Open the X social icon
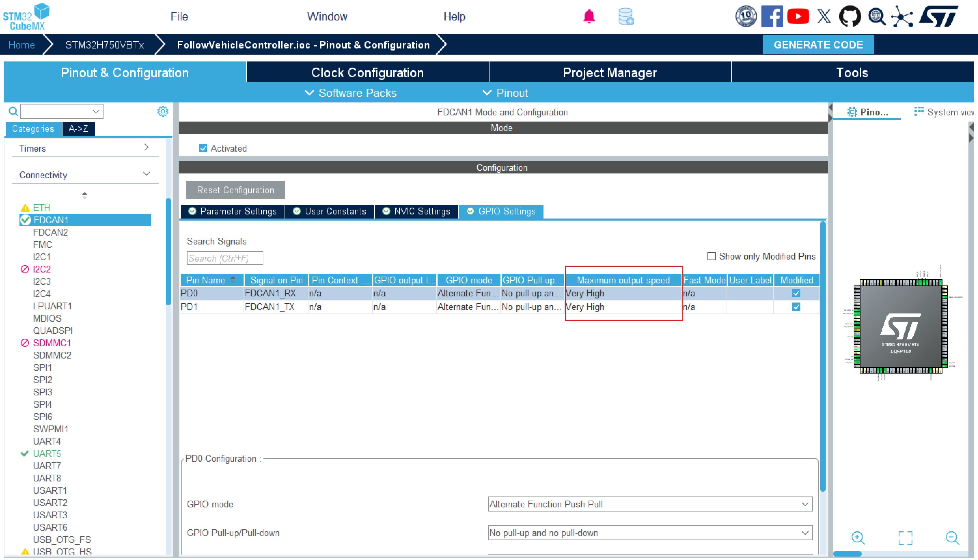This screenshot has height=560, width=978. (824, 16)
